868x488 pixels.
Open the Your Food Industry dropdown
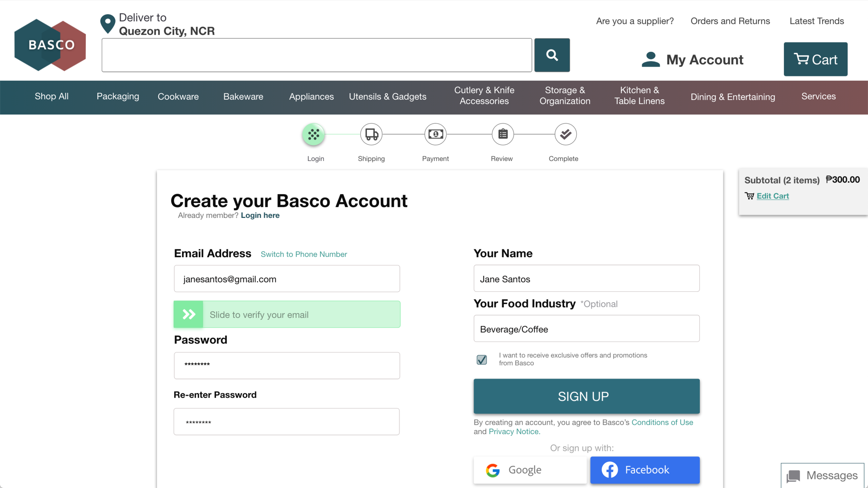click(586, 329)
